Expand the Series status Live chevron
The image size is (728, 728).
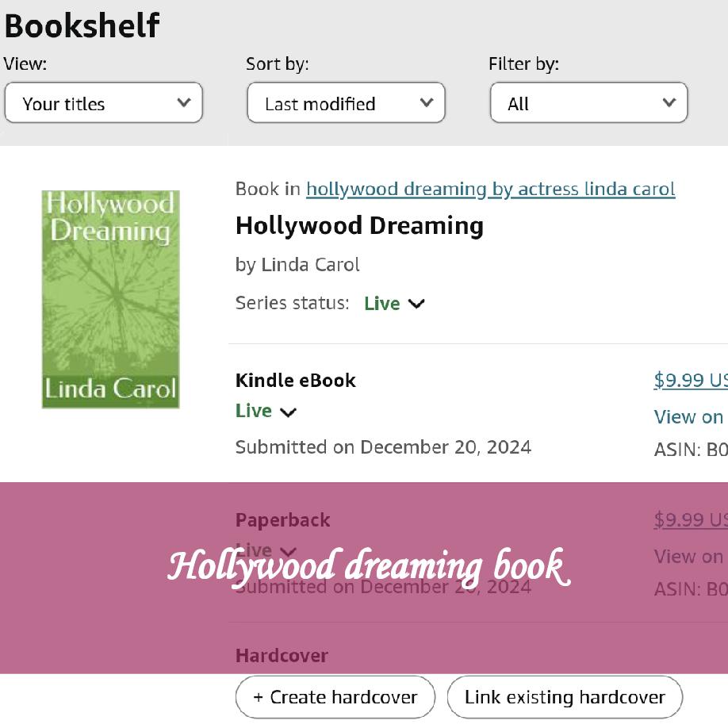416,304
